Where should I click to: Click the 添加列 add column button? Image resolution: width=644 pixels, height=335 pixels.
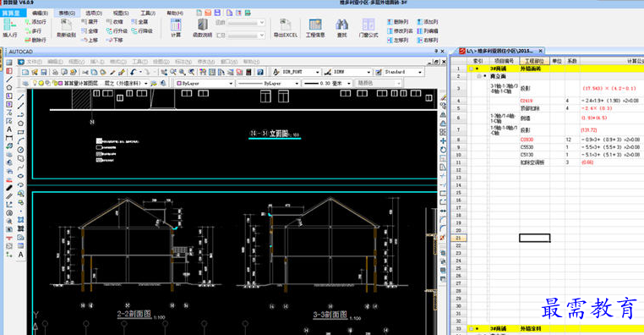[x=428, y=22]
